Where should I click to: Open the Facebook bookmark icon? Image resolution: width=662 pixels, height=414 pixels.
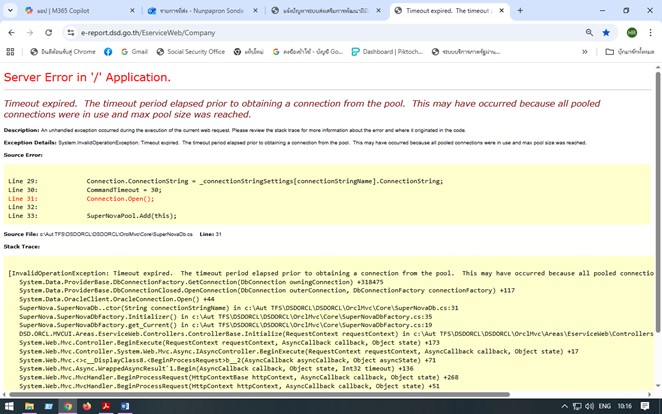[x=108, y=51]
